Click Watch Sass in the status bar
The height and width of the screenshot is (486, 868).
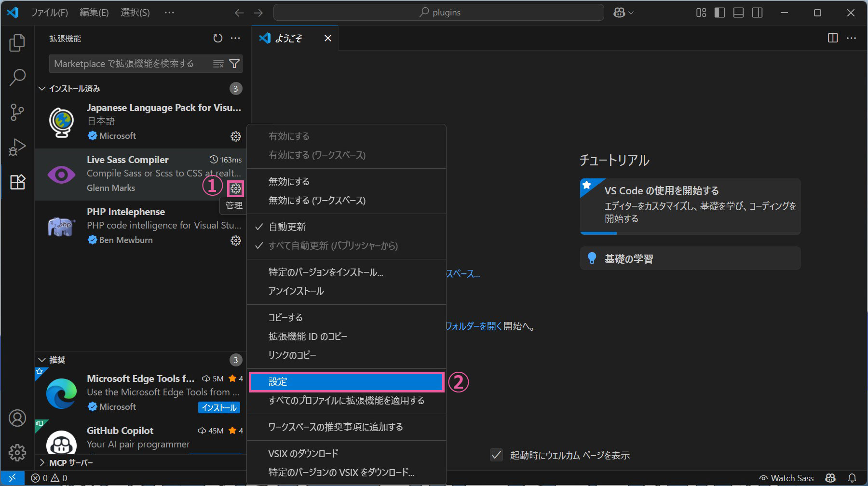coord(787,478)
